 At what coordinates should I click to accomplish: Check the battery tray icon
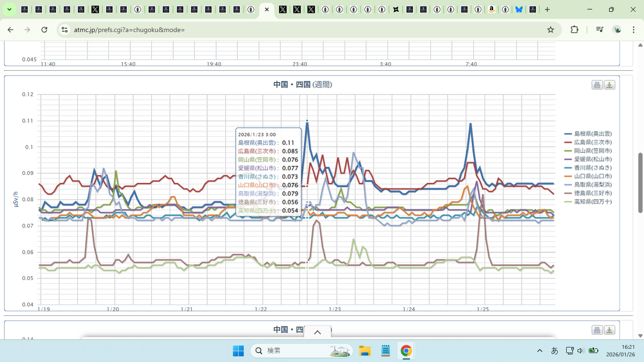(x=594, y=351)
